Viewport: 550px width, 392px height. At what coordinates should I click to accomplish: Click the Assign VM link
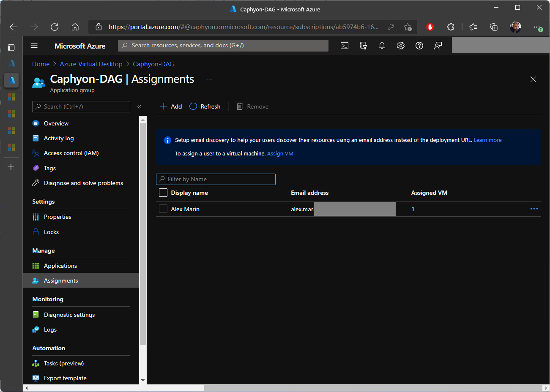pos(280,153)
